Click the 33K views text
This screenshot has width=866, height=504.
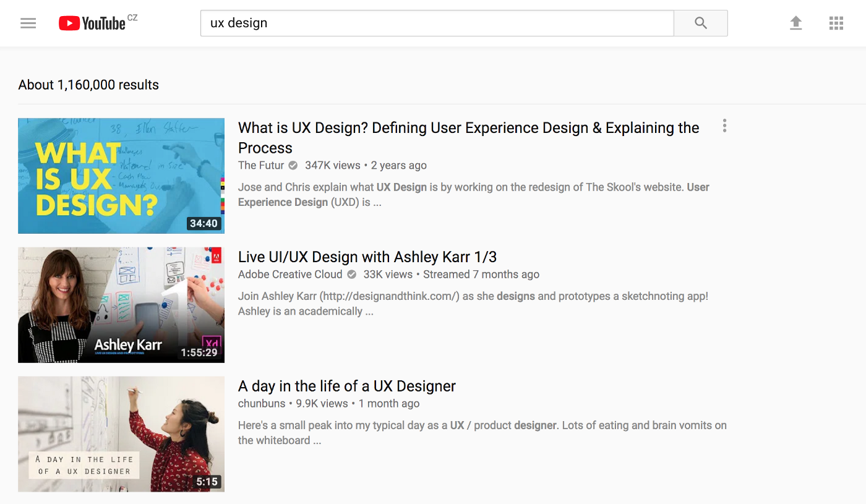pos(388,275)
